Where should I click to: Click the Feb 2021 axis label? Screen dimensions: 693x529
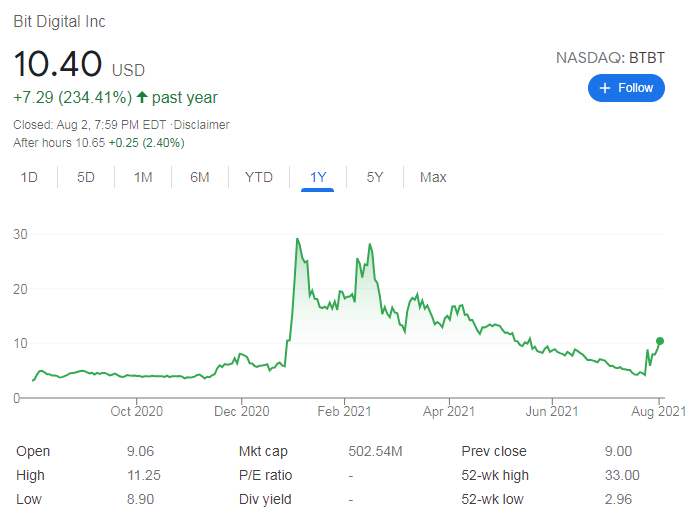[x=344, y=411]
